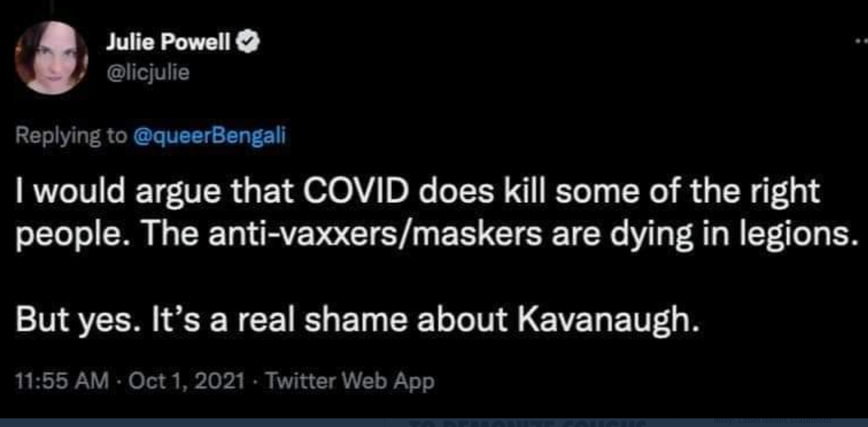Click the blue verified checkmark badge
Viewport: 868px width, 427px height.
coord(248,43)
